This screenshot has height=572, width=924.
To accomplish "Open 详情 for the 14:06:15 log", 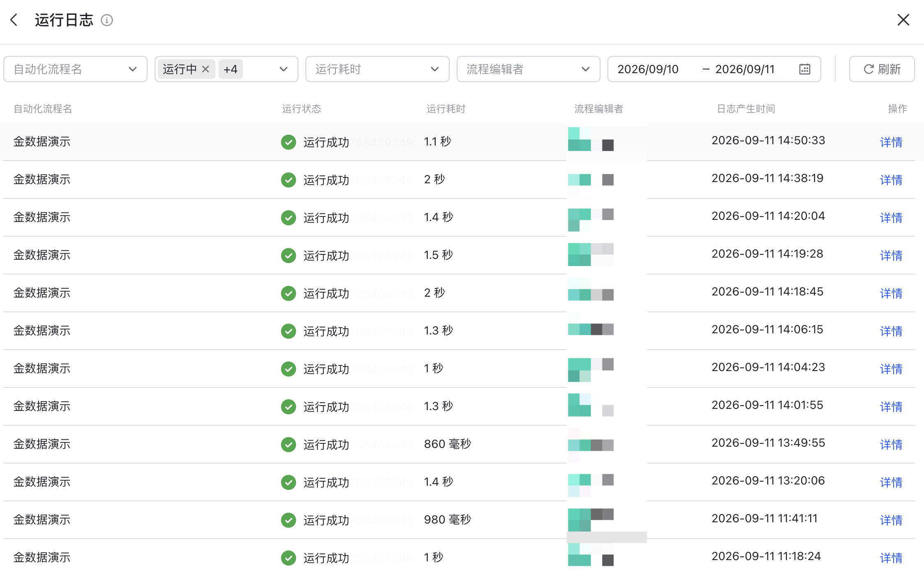I will 891,331.
